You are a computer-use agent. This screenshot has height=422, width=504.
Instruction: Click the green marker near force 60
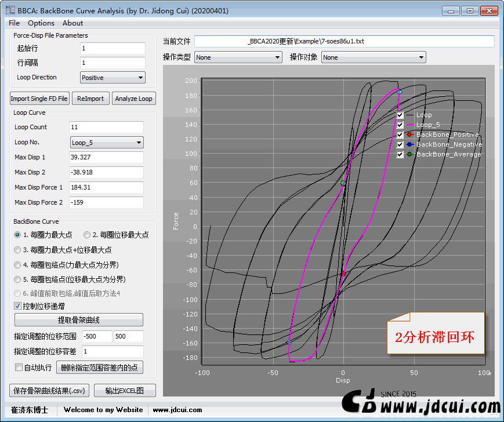pos(343,183)
